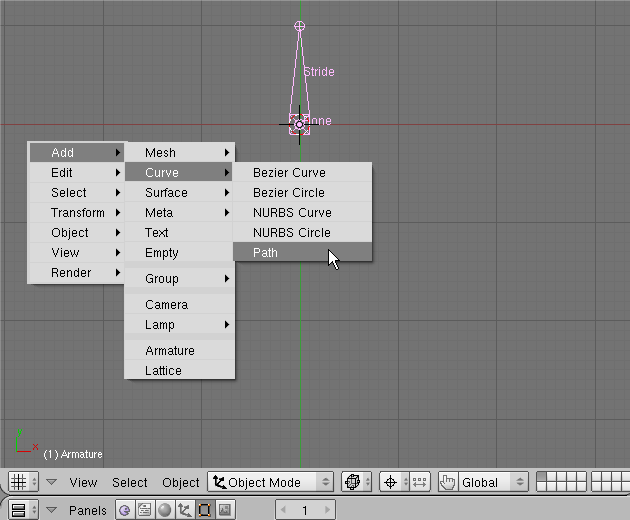Open the Edit toolbox entry
The width and height of the screenshot is (630, 520).
77,172
